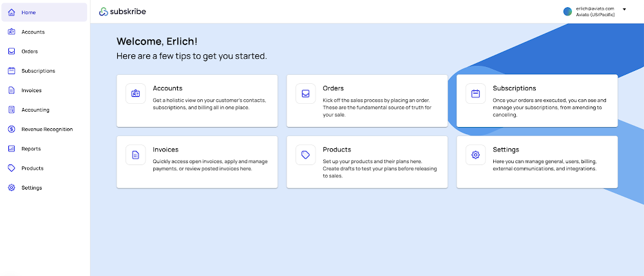Click the Settings card gear icon
The image size is (644, 276).
point(476,155)
